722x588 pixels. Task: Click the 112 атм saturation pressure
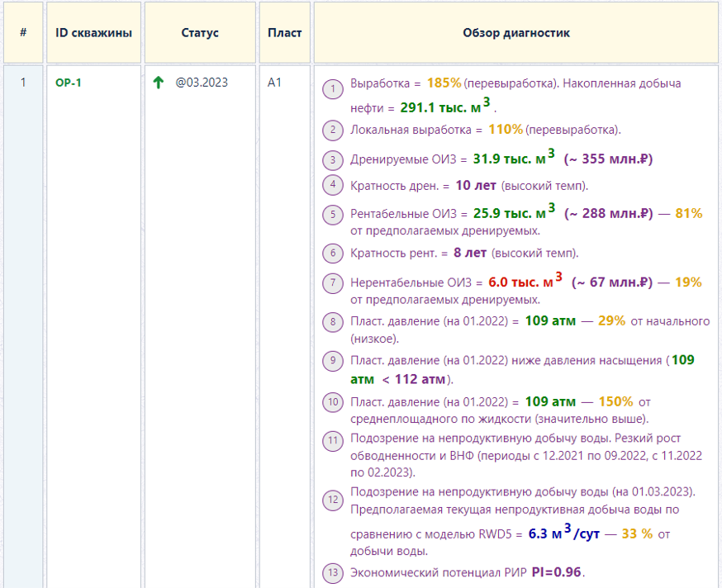click(420, 379)
